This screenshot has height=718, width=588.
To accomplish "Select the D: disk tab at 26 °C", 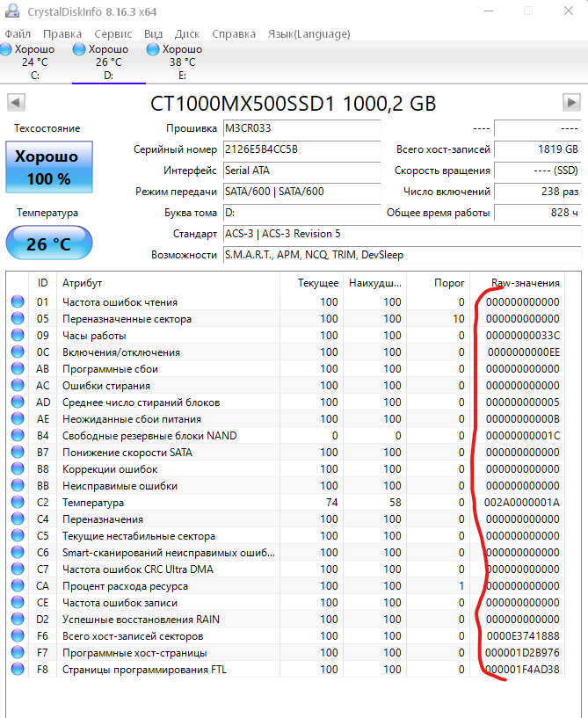I will pyautogui.click(x=108, y=62).
